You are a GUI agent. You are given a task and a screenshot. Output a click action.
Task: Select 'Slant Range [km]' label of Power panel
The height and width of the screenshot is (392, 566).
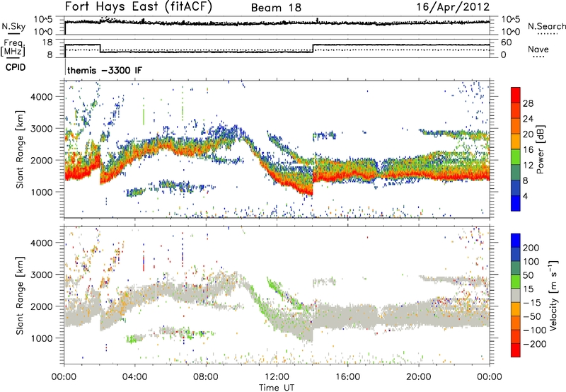click(20, 149)
